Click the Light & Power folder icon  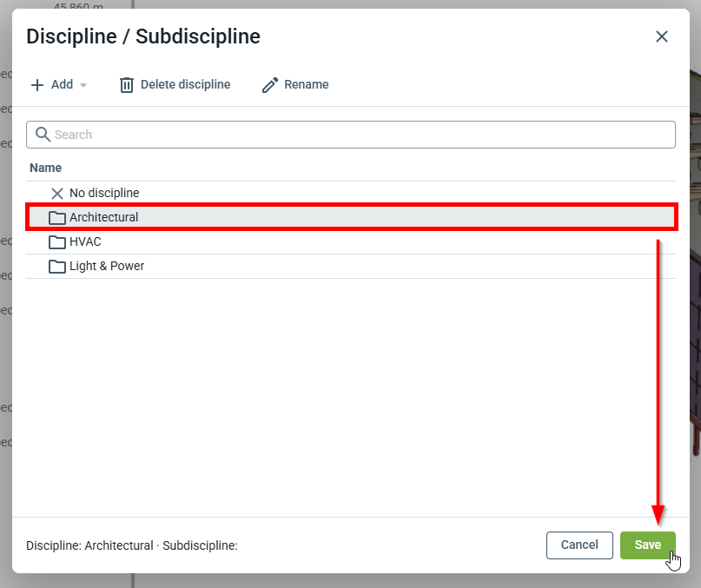pos(57,266)
